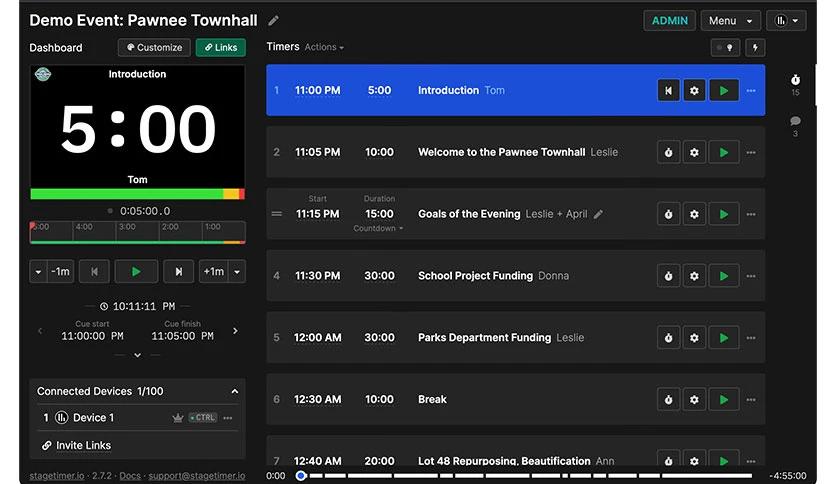Click stopwatch icon on Break row
The image size is (836, 484).
tap(668, 400)
